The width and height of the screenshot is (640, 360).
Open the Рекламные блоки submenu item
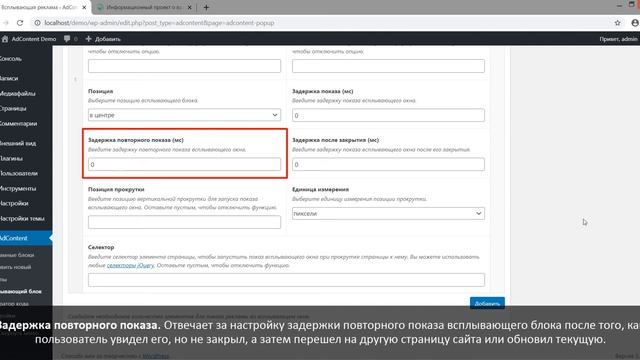pos(17,255)
